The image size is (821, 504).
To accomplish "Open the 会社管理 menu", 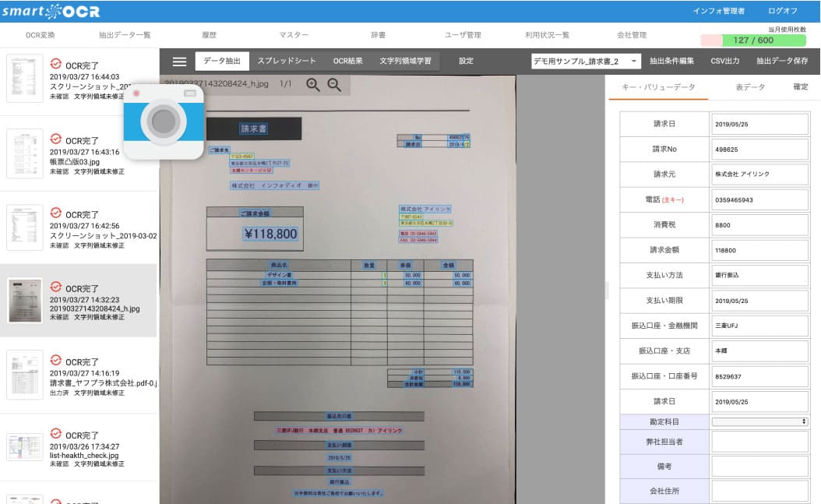I will pyautogui.click(x=632, y=35).
